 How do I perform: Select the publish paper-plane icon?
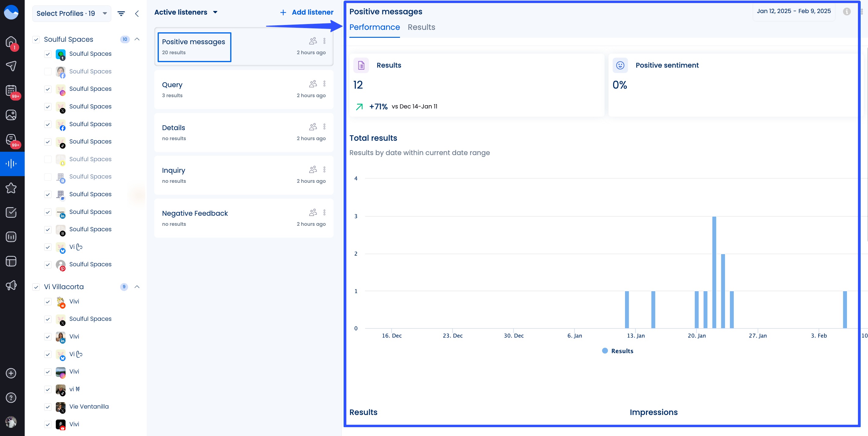click(12, 66)
